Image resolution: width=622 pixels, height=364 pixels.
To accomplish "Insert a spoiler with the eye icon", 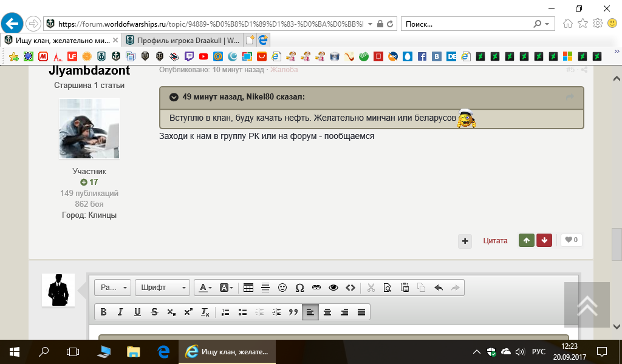I will [x=333, y=288].
